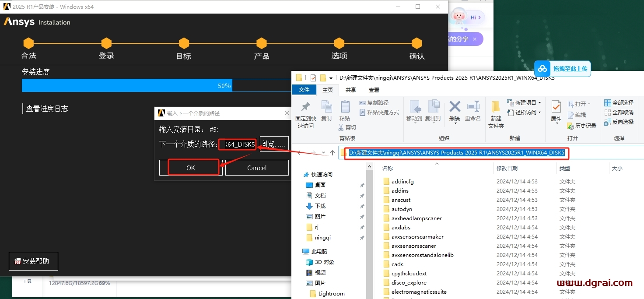The height and width of the screenshot is (299, 644).
Task: Invert selection using 反向选择
Action: (619, 122)
